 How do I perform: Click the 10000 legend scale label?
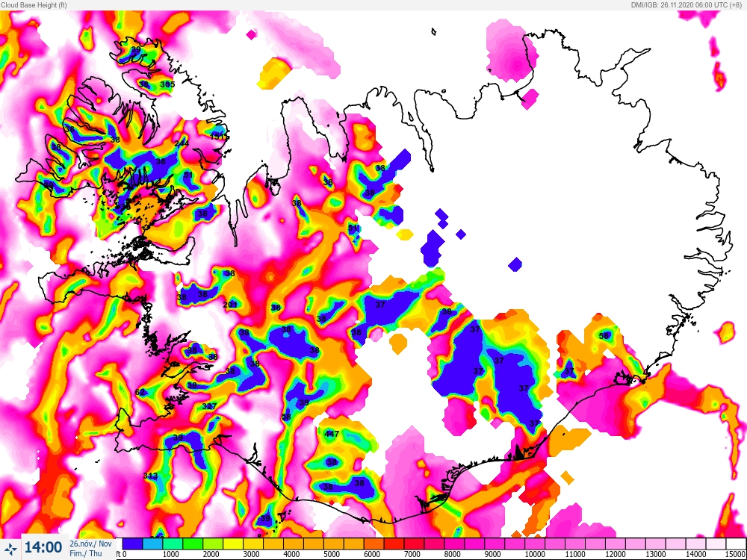coord(535,554)
